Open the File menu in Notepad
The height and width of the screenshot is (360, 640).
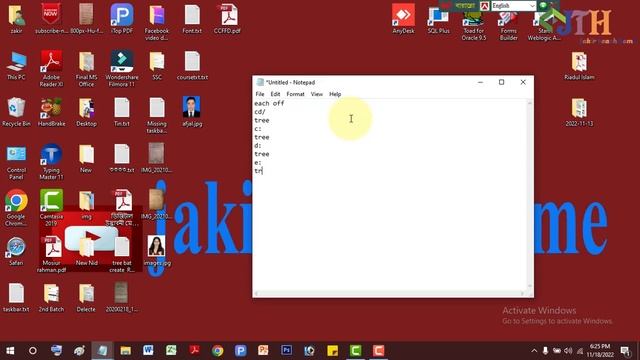(260, 94)
